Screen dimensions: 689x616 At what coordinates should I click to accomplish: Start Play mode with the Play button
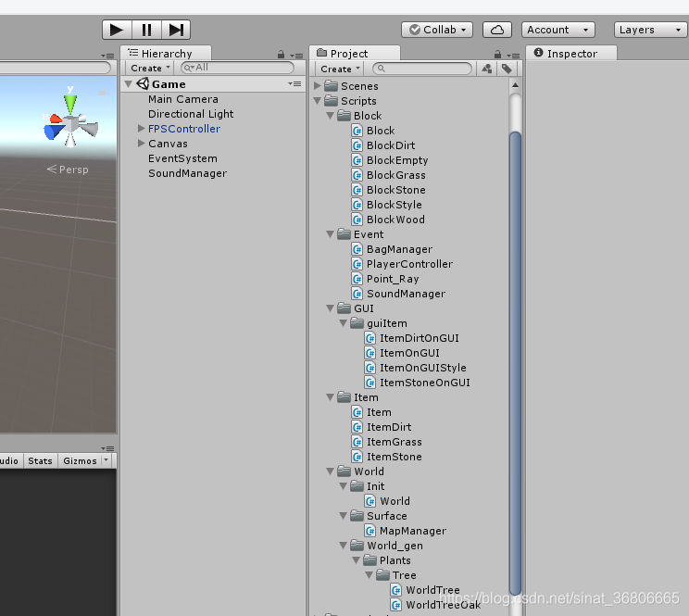[x=117, y=30]
